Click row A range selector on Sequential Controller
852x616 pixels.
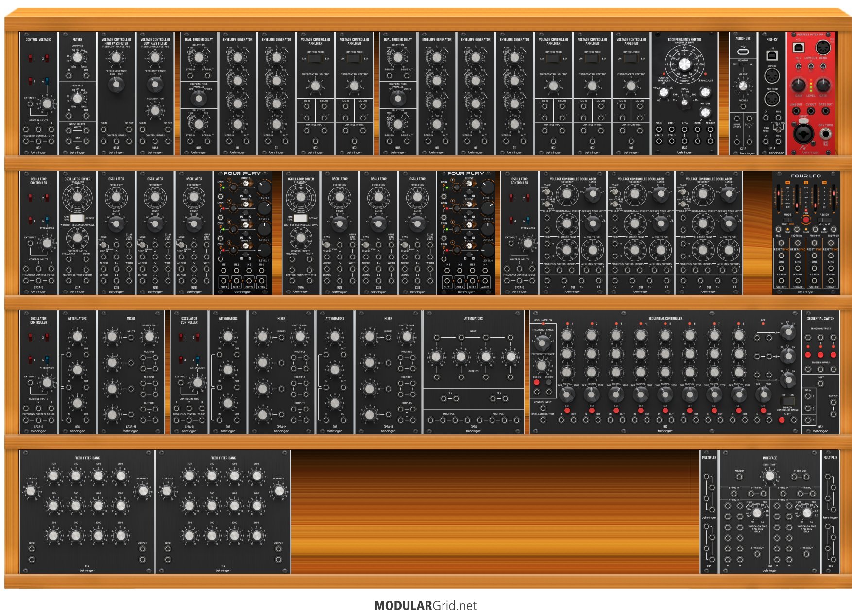788,332
